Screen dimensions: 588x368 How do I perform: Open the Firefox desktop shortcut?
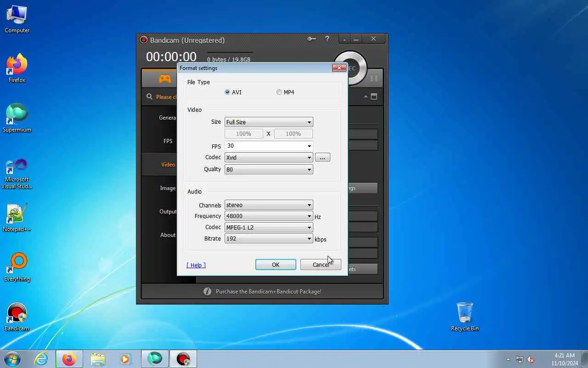tap(17, 69)
